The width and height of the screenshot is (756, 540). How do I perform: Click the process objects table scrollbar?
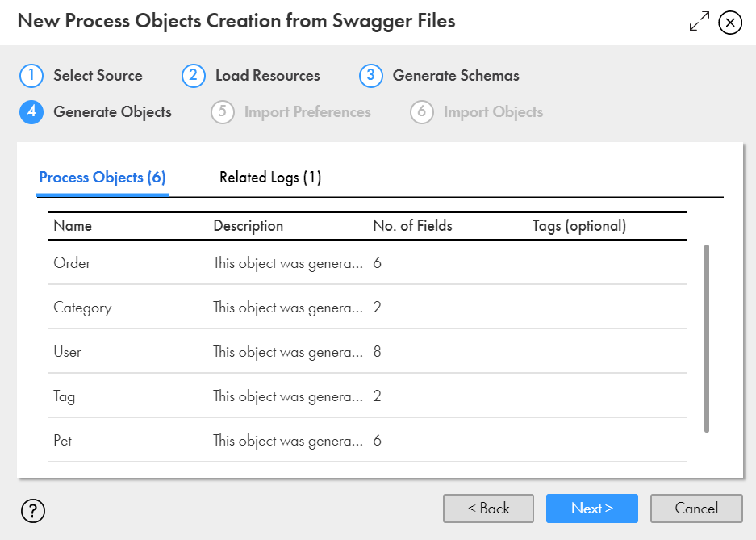(x=707, y=338)
